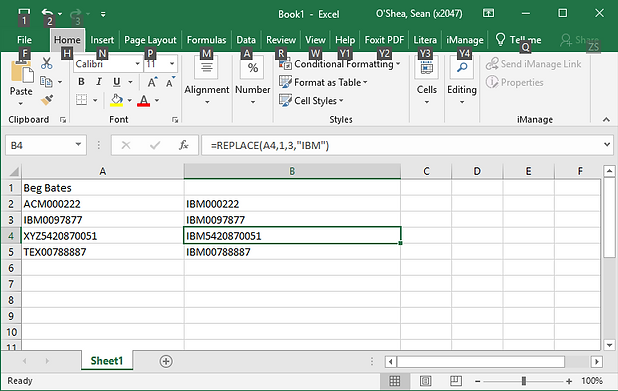Viewport: 618px width, 391px height.
Task: Click the Undo arrow icon
Action: point(47,13)
